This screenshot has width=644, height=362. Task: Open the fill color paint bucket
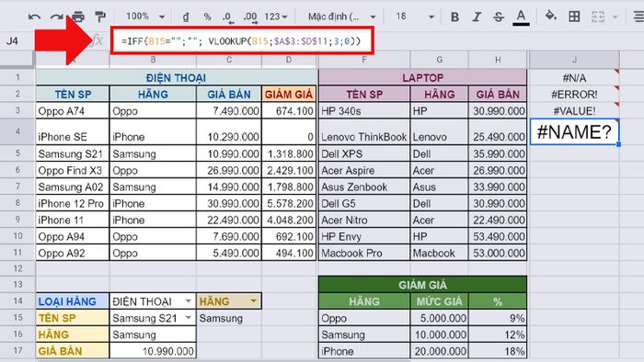pyautogui.click(x=550, y=17)
